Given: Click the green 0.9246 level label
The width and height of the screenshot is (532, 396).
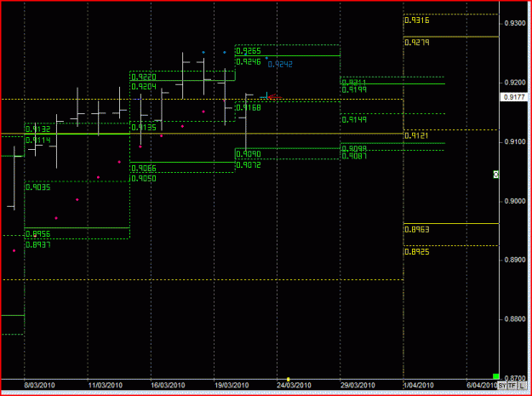Looking at the screenshot, I should point(249,61).
